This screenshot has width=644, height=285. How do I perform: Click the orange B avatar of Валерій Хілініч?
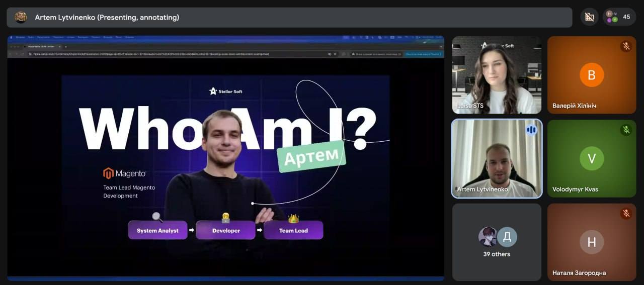pos(591,75)
